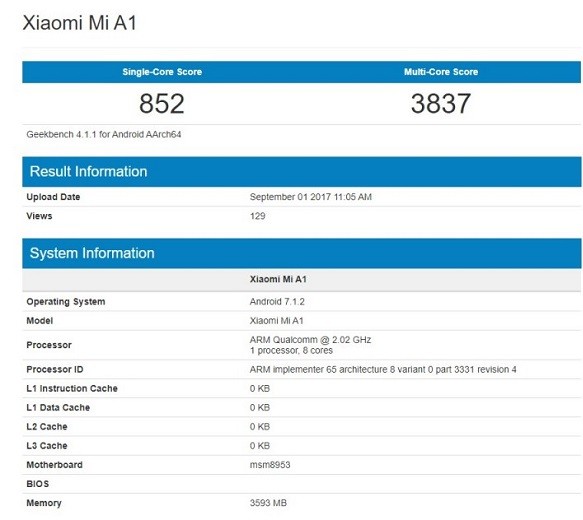
Task: Click the Xiaomi Mi A1 table column header
Action: point(278,279)
